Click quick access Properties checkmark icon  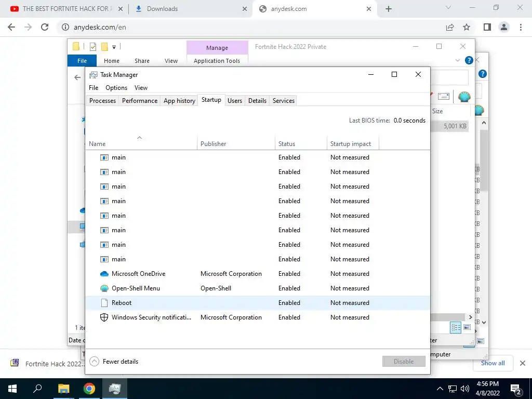pos(92,47)
